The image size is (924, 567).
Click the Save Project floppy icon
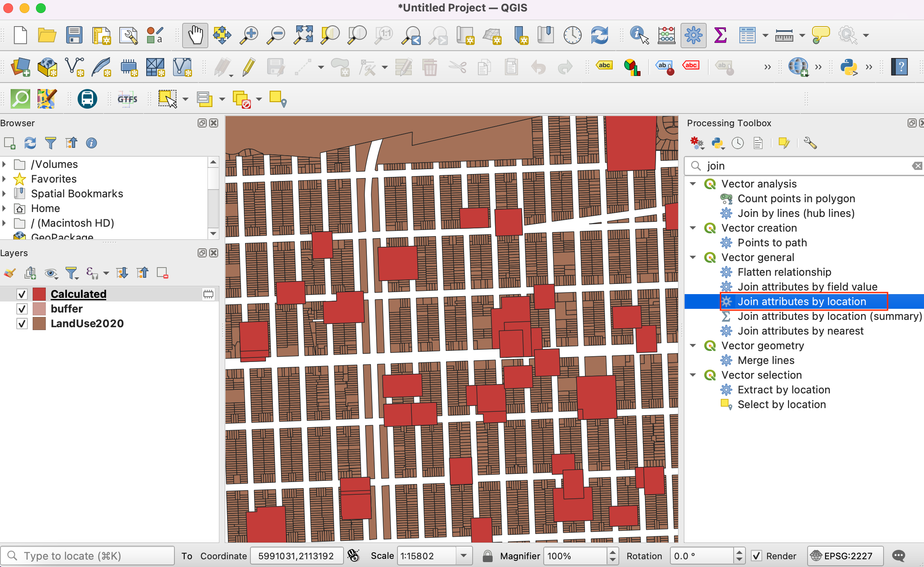pyautogui.click(x=74, y=36)
